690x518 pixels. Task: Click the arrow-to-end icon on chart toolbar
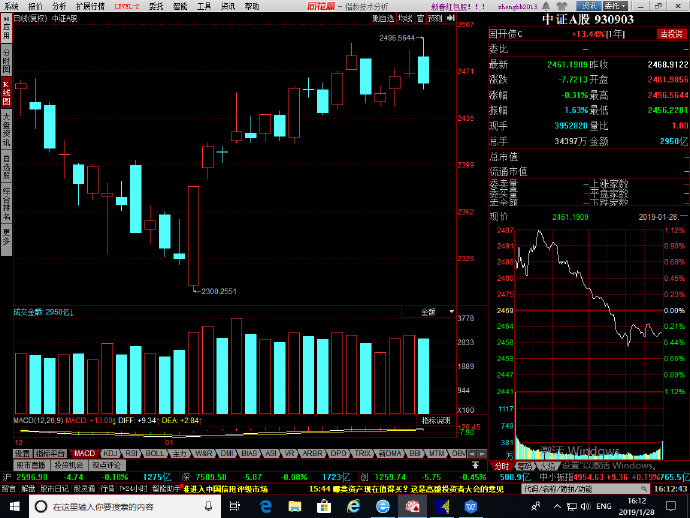[x=450, y=18]
